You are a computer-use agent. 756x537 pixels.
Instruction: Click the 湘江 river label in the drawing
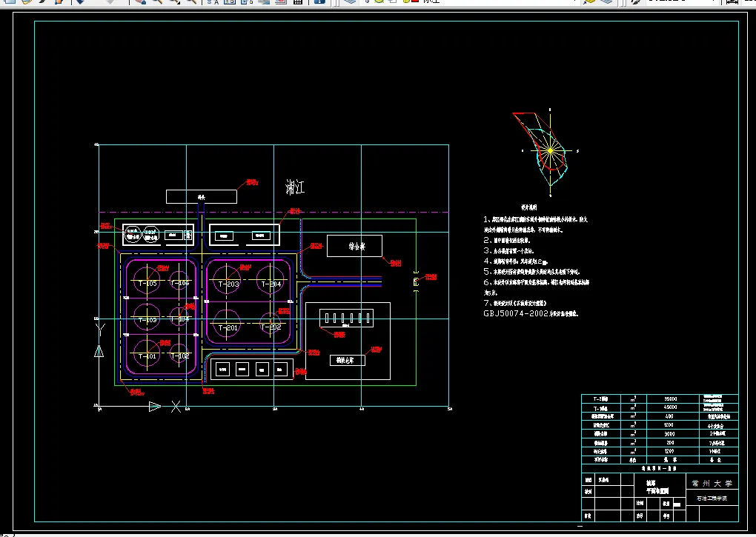tap(295, 187)
